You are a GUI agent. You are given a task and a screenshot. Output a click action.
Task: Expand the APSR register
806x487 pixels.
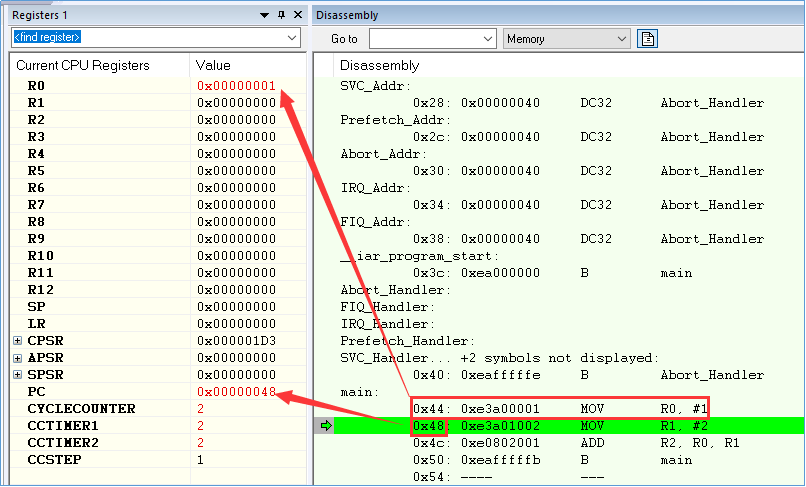click(x=17, y=358)
